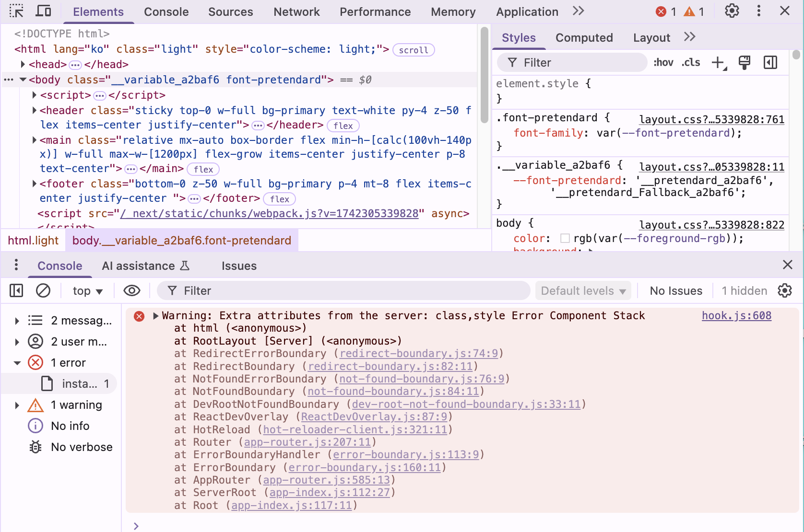This screenshot has height=532, width=804.
Task: Open DevTools settings gear in top bar
Action: [732, 11]
